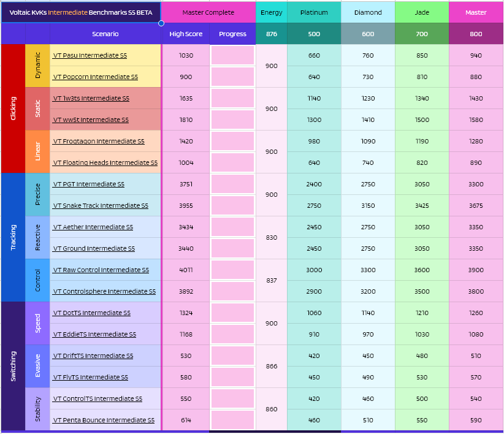
Task: Select the high score cell 3751 for PGT
Action: [186, 184]
